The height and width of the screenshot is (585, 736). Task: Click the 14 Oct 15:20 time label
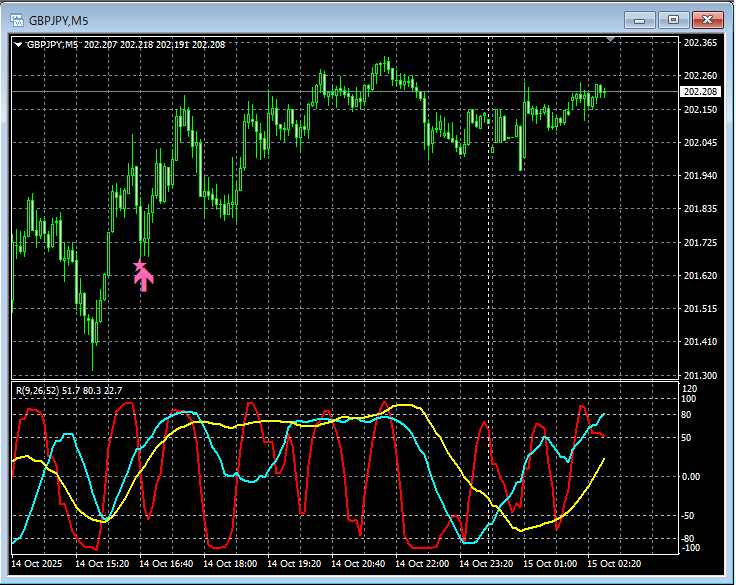pyautogui.click(x=102, y=563)
